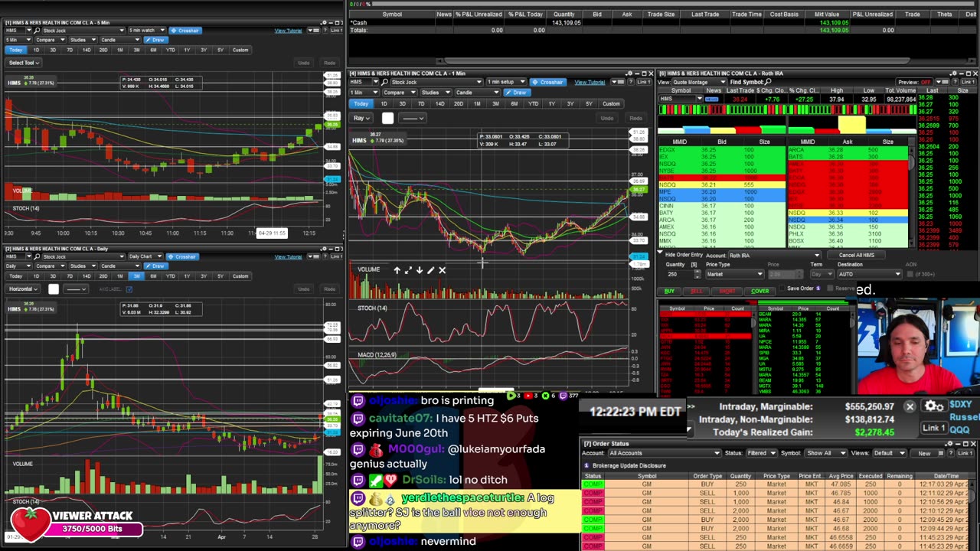This screenshot has width=980, height=551.
Task: Open settings gear of the Roth IRA window
Action: (x=953, y=73)
